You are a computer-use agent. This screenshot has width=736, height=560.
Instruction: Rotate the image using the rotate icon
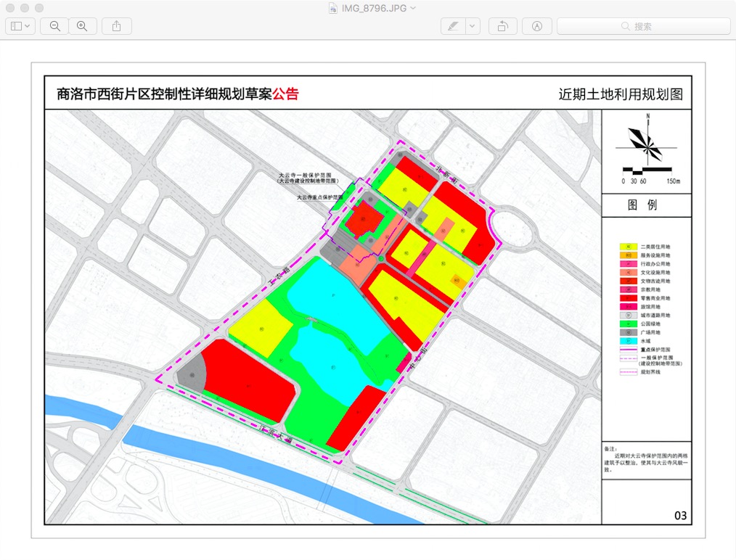[x=502, y=26]
